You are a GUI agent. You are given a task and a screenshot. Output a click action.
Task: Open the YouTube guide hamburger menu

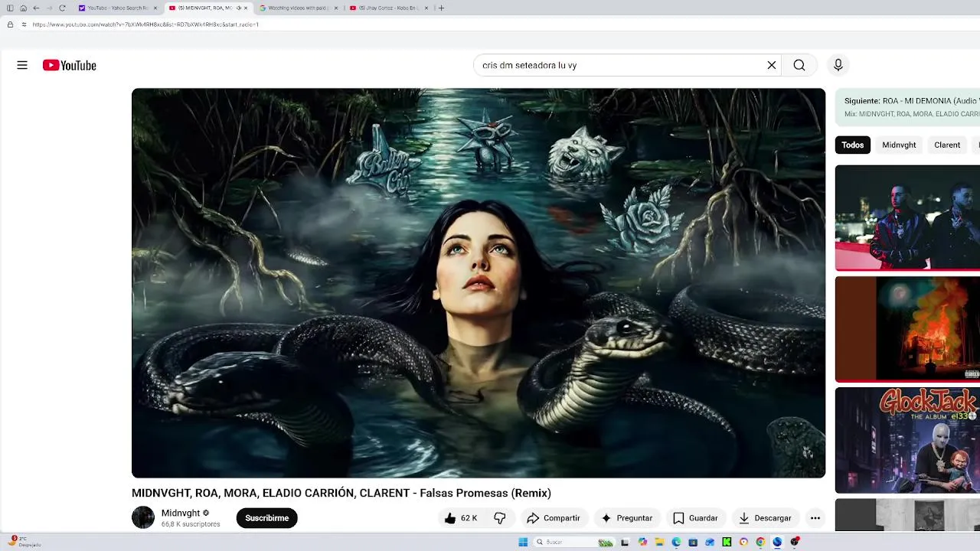click(22, 65)
